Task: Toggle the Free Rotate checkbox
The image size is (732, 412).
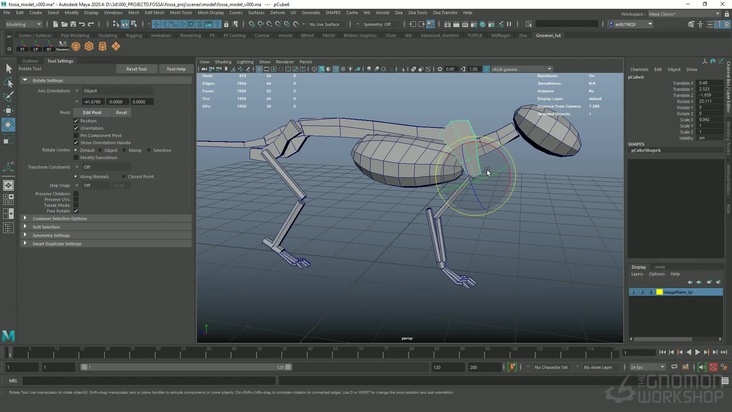Action: pos(76,211)
